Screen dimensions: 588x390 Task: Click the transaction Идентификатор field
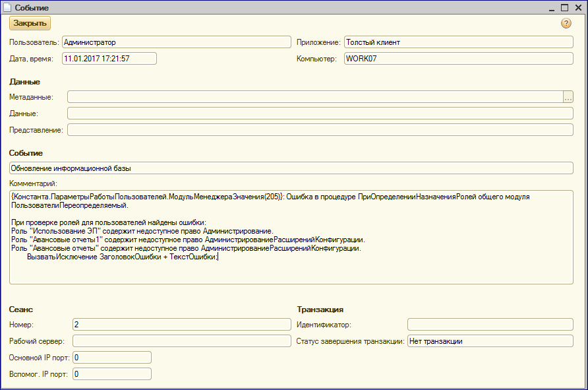(x=490, y=325)
